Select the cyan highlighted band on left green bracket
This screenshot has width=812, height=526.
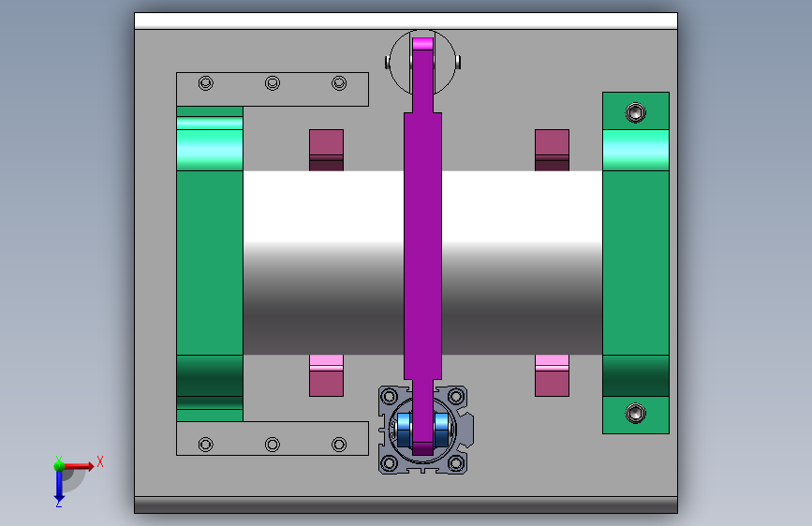pos(210,149)
